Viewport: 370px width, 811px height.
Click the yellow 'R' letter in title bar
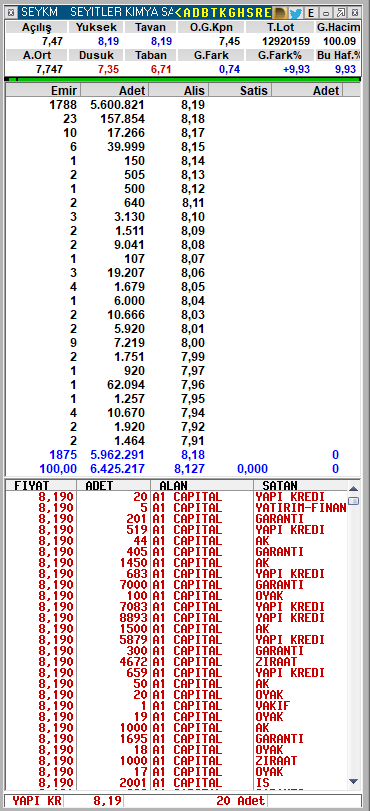pyautogui.click(x=259, y=13)
